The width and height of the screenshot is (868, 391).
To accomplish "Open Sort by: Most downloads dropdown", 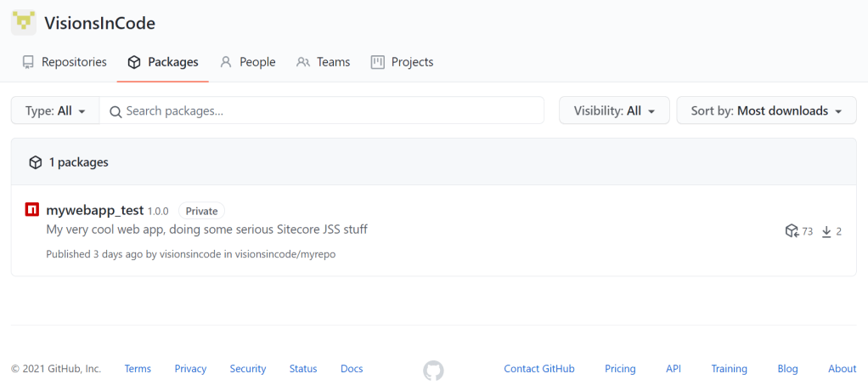I will click(x=766, y=110).
